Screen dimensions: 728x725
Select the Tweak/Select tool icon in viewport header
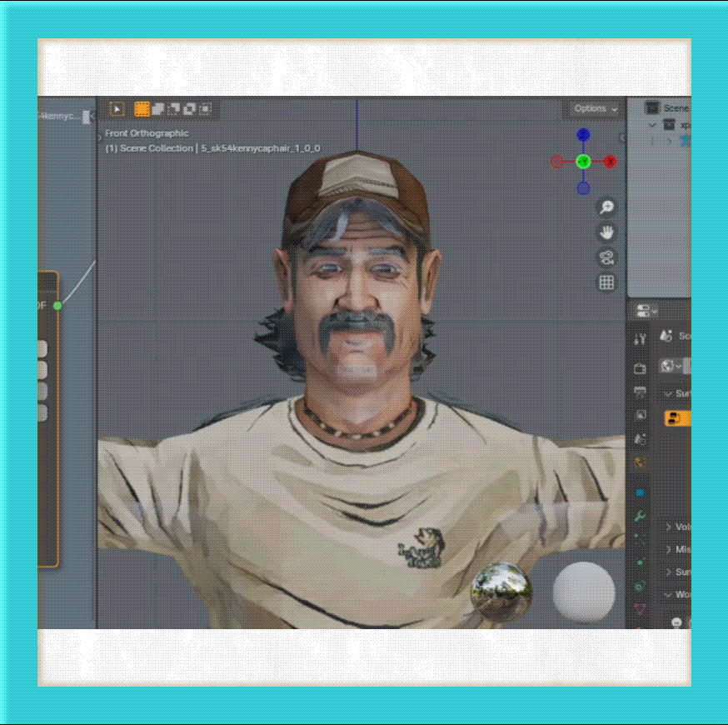[117, 109]
